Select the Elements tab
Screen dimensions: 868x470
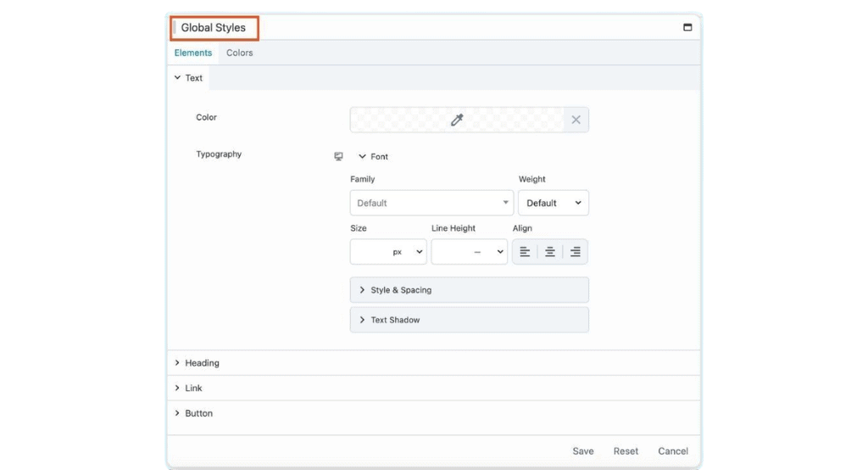point(193,53)
